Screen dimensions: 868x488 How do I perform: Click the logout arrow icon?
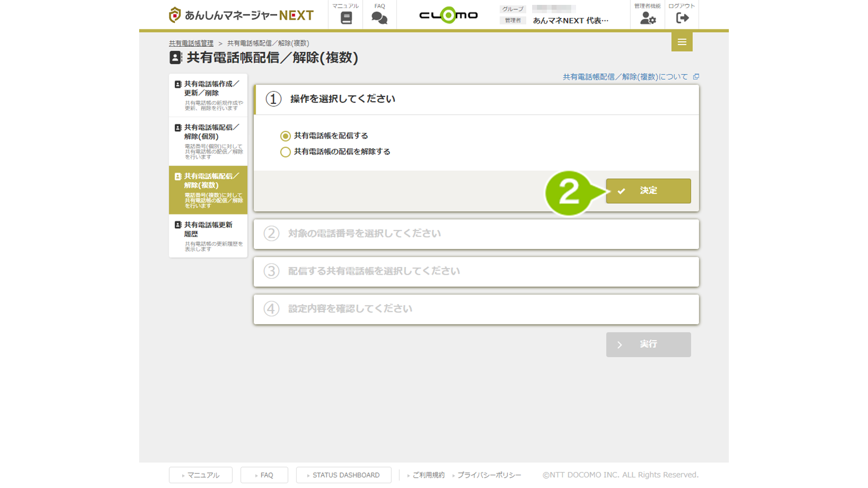[x=682, y=18]
